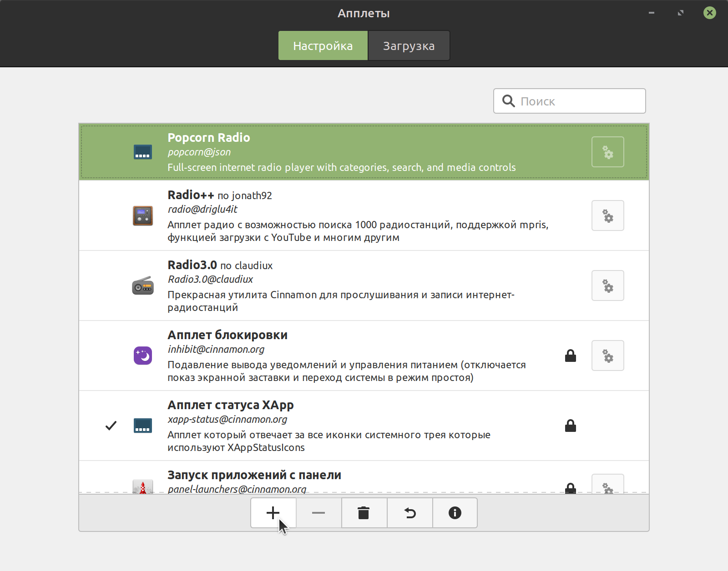The image size is (728, 571).
Task: Click the Radio++ wooden radio icon
Action: (x=143, y=215)
